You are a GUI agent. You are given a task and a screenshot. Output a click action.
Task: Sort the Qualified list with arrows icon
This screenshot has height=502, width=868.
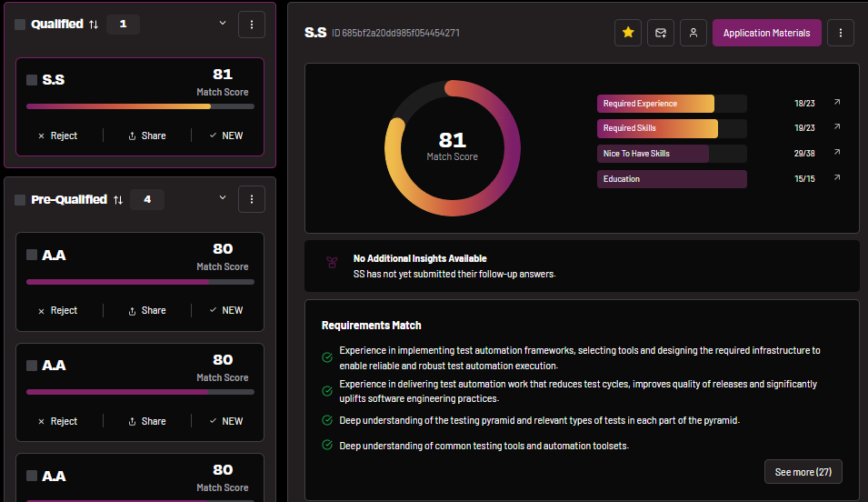pyautogui.click(x=94, y=25)
